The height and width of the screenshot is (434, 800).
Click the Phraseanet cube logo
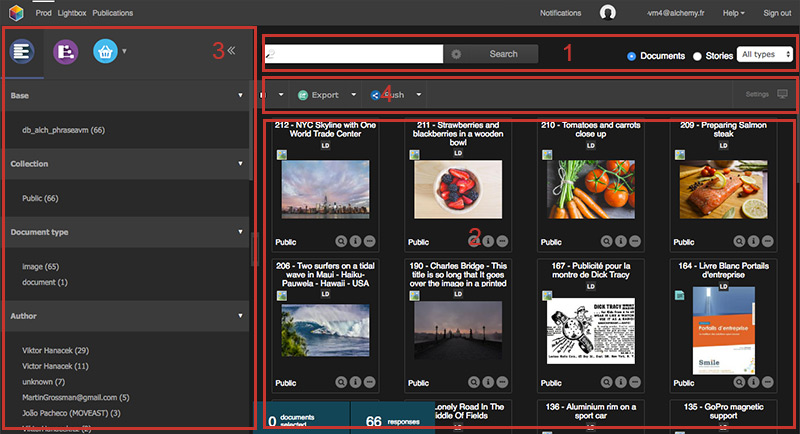[x=16, y=13]
